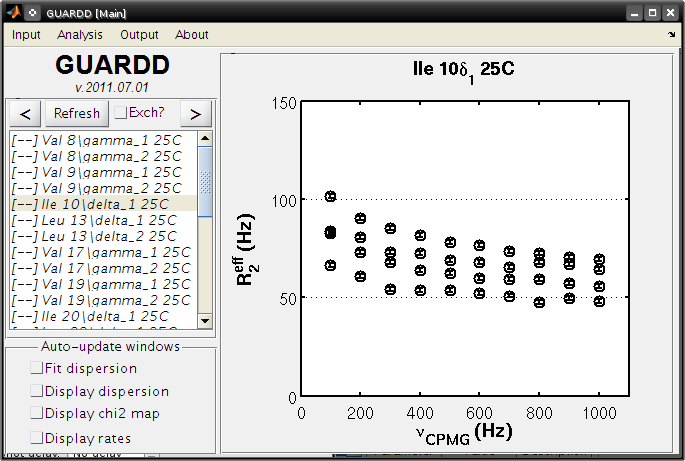The image size is (685, 461).
Task: Click the νCPMG (Hz) x-axis label
Action: point(464,434)
